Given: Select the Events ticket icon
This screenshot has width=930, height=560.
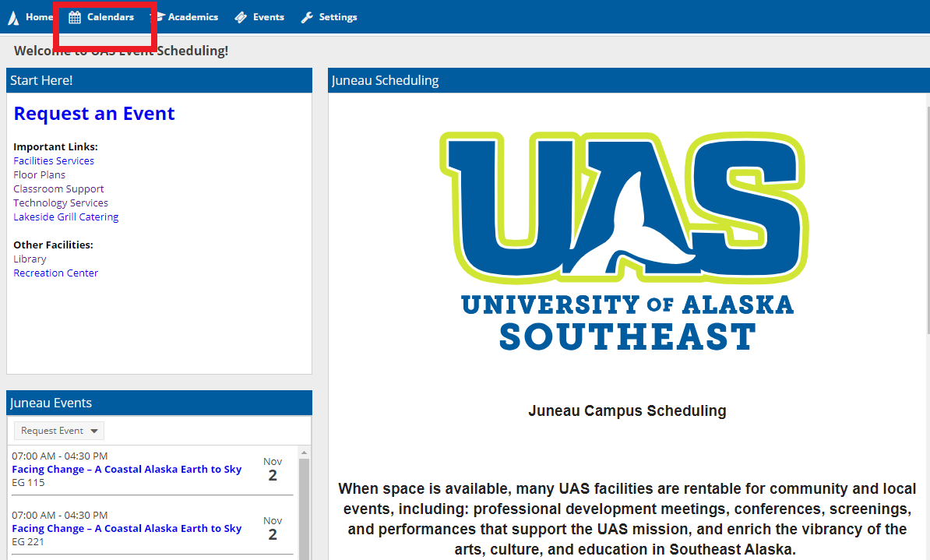Looking at the screenshot, I should click(240, 16).
